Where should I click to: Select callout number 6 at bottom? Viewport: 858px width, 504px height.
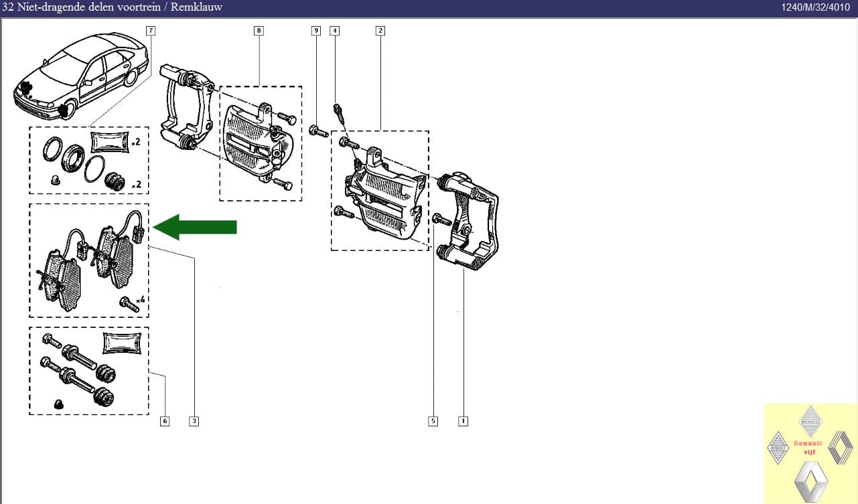click(x=165, y=421)
